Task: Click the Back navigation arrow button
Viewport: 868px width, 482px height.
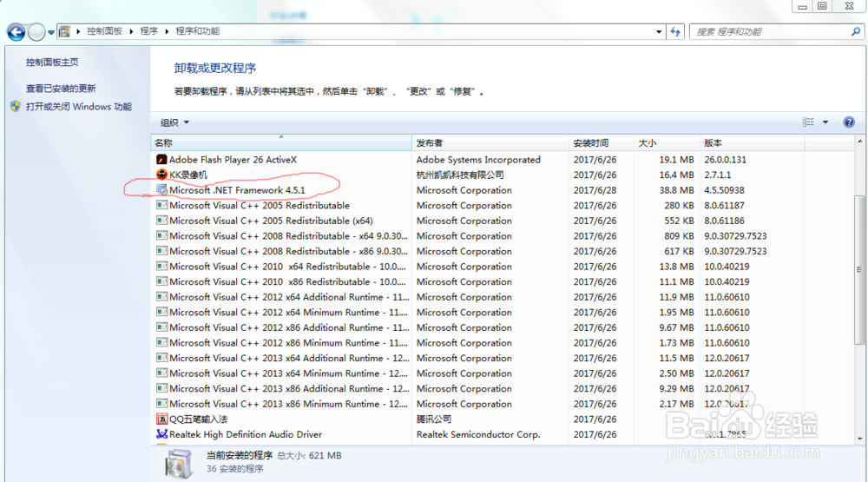Action: 16,32
